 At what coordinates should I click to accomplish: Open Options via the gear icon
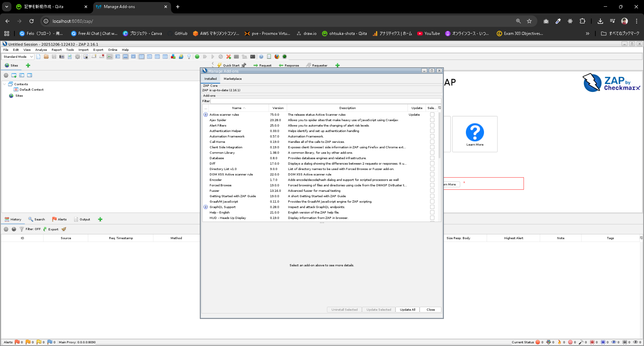77,57
